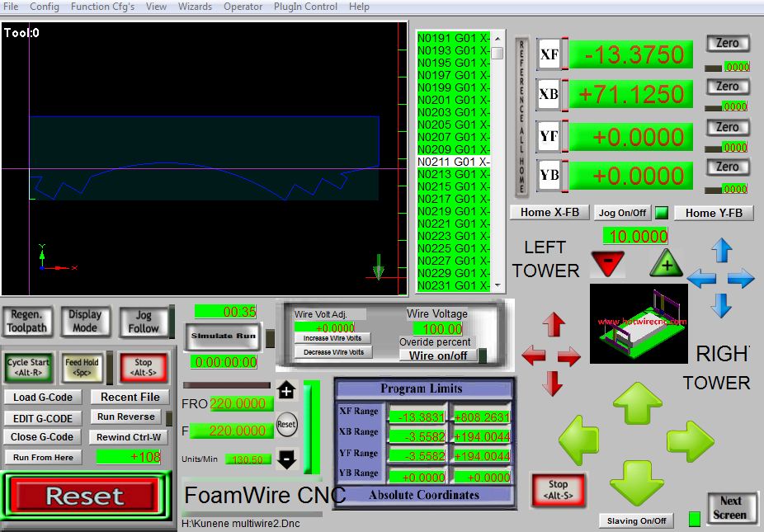Raise feed rate with the black plus button

[286, 391]
